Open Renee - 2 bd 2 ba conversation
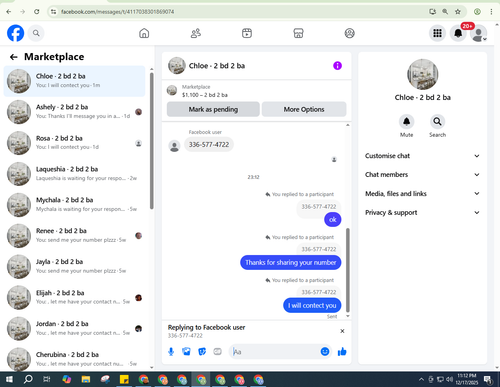The width and height of the screenshot is (500, 387). (74, 236)
